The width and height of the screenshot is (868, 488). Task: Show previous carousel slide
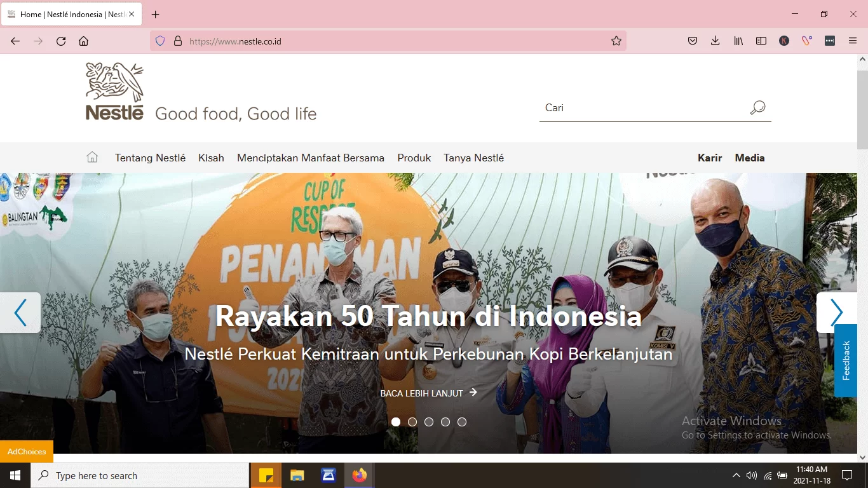pyautogui.click(x=20, y=313)
